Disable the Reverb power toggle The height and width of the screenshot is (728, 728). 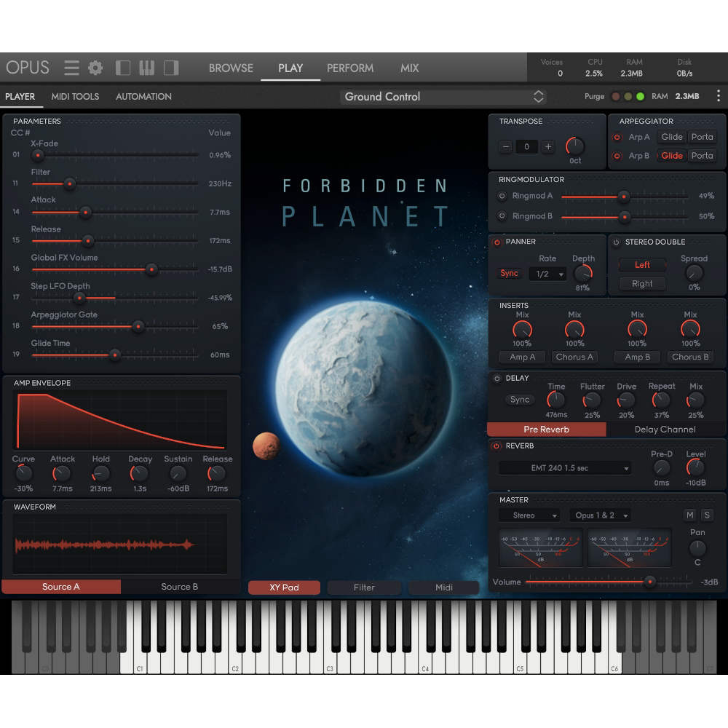(496, 446)
